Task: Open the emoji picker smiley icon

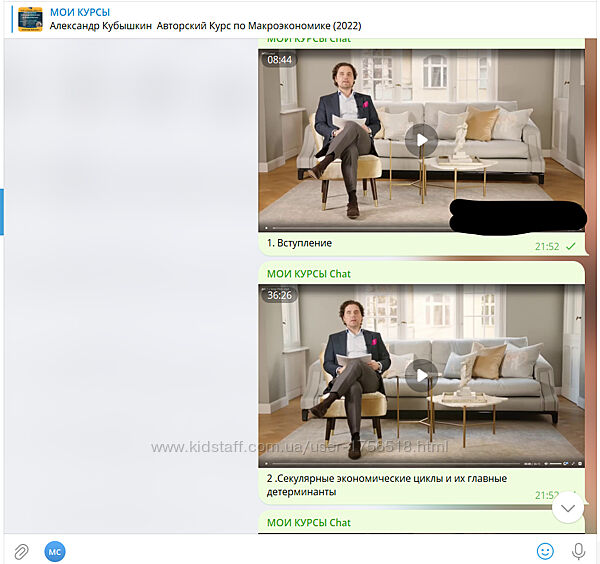Action: [545, 551]
